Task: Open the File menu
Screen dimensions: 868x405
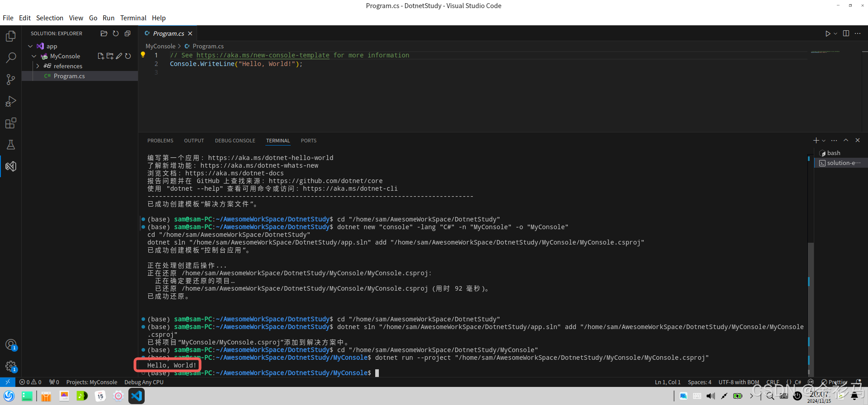Action: [x=8, y=18]
